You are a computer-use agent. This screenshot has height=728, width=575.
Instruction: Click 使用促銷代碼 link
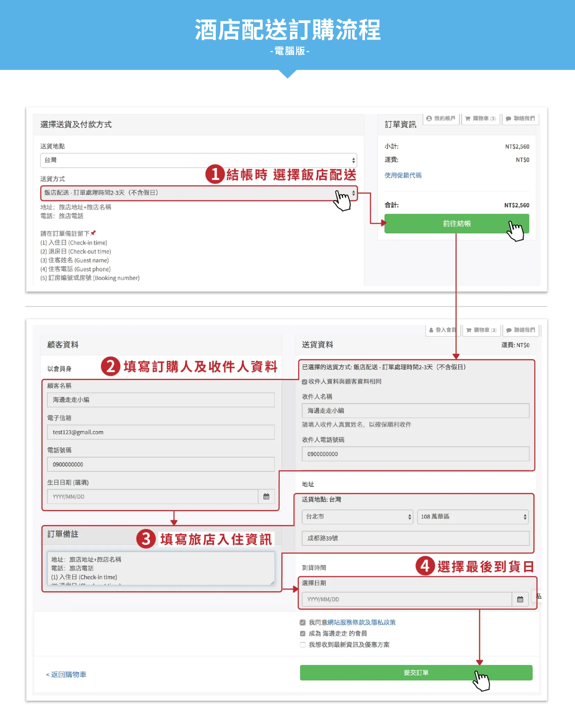403,175
